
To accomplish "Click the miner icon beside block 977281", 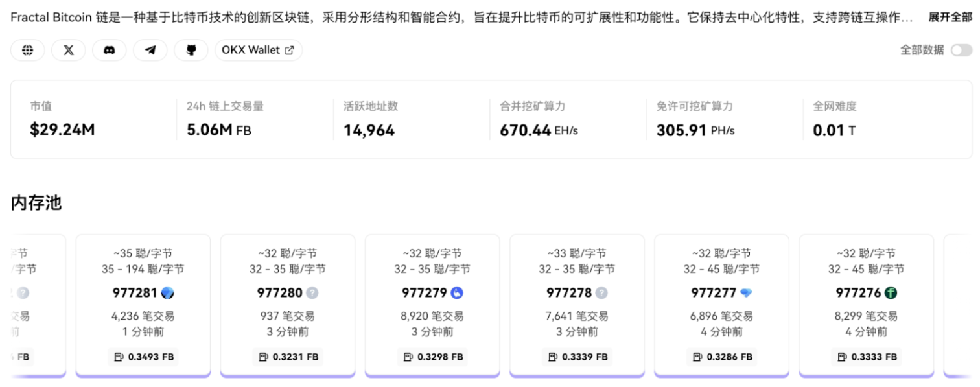I will coord(167,293).
